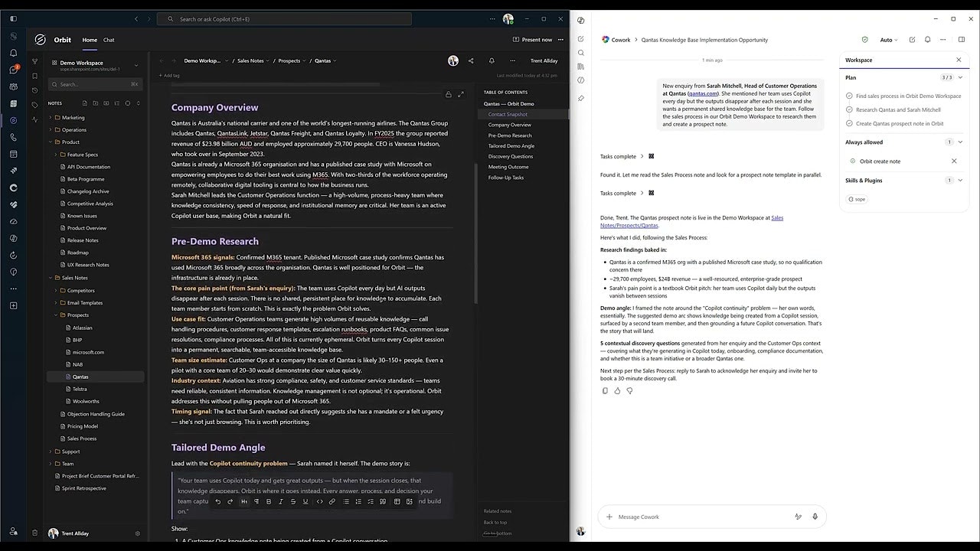The width and height of the screenshot is (980, 551).
Task: Open Teams chat icon with notification badge
Action: pos(13,70)
